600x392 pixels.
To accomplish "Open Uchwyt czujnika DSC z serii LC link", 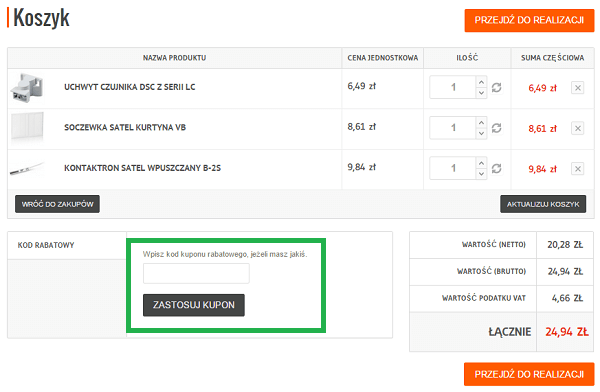I will (130, 87).
